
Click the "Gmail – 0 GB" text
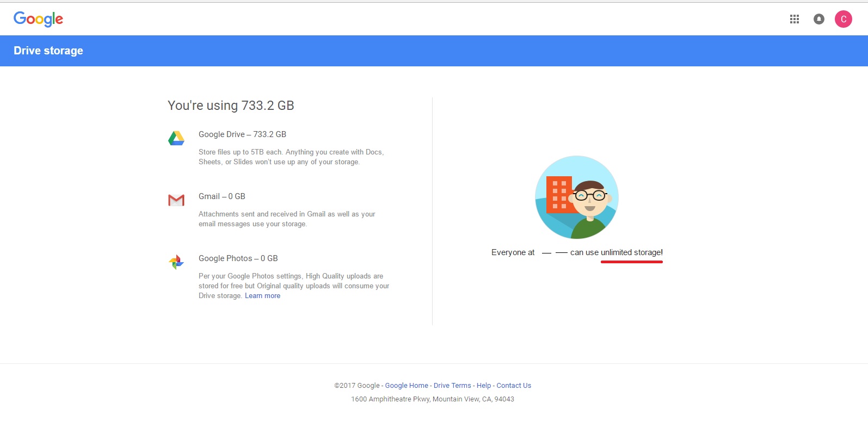(x=222, y=196)
